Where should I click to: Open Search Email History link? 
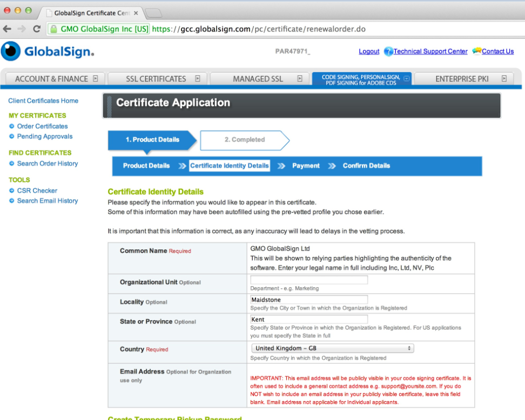pos(48,200)
